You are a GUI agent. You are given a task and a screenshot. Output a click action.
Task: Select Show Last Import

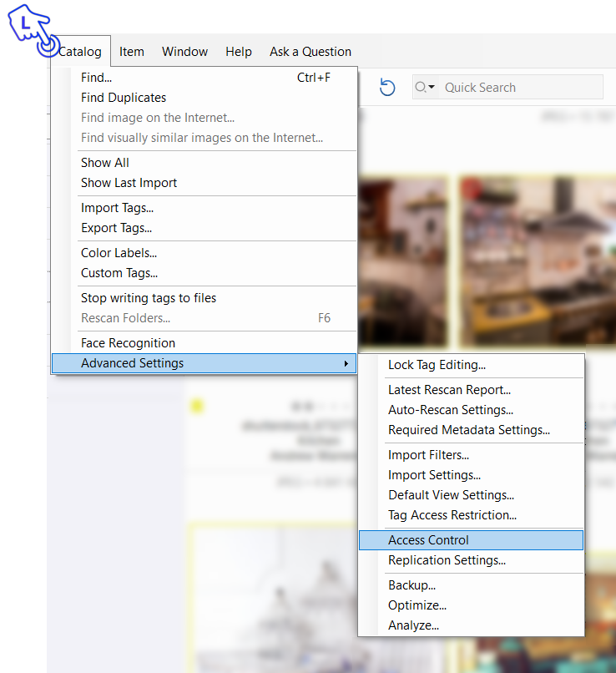[129, 183]
